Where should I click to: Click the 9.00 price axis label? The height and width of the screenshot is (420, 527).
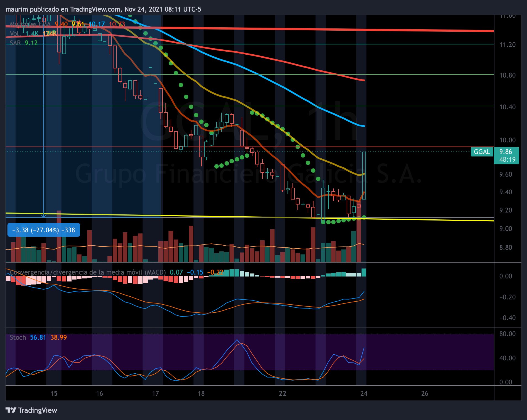coord(506,229)
